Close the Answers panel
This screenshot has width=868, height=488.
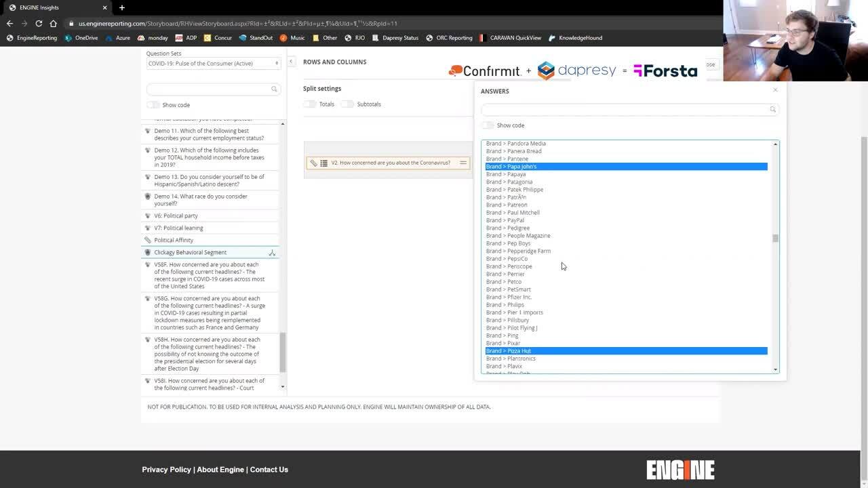[775, 89]
